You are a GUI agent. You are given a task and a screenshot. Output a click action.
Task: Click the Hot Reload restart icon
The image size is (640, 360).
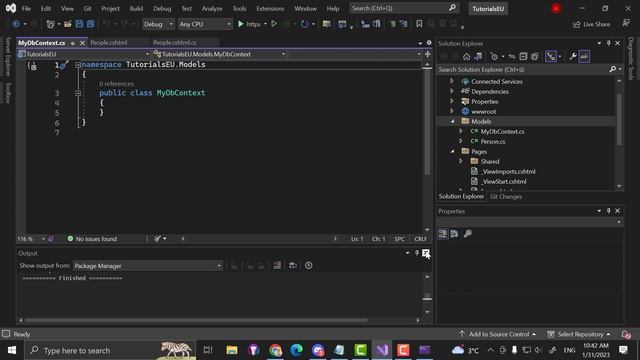point(304,24)
